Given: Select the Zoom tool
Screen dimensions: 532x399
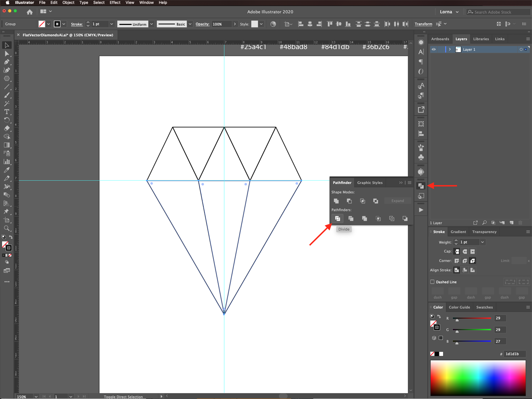Looking at the screenshot, I should click(7, 228).
